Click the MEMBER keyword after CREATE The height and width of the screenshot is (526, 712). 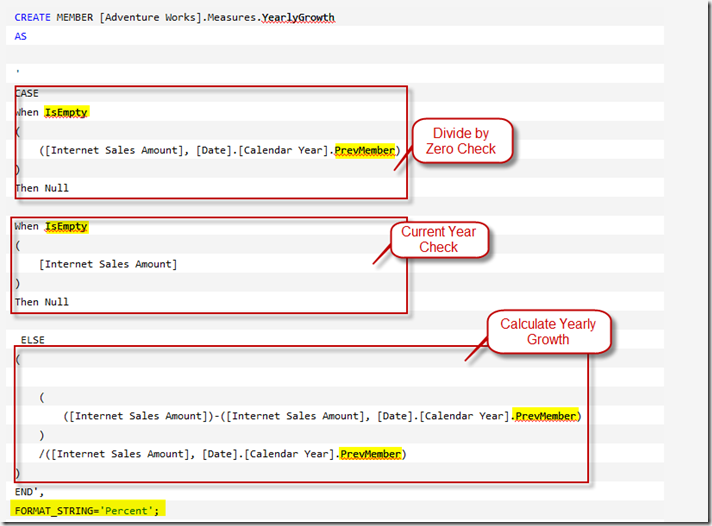tap(75, 17)
